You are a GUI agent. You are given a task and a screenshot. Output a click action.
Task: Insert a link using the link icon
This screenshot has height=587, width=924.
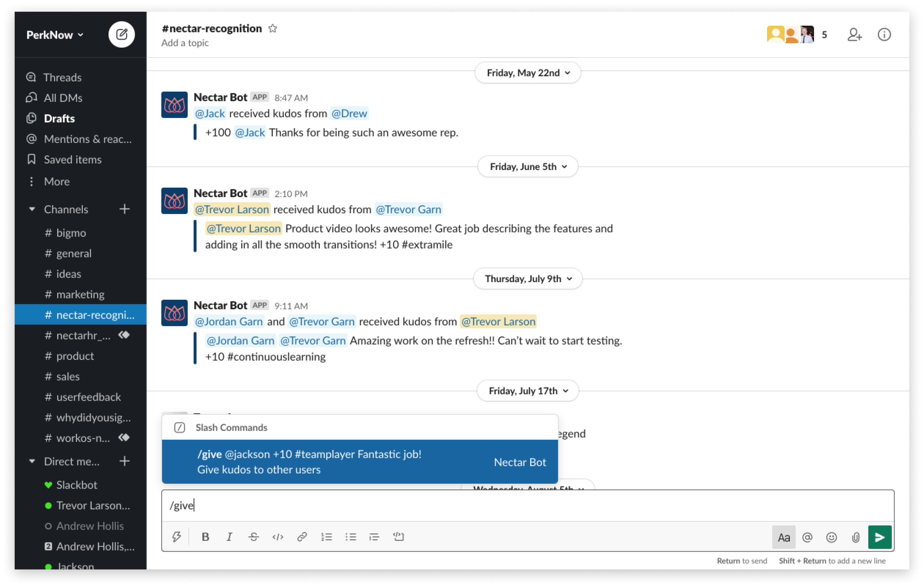click(x=302, y=537)
